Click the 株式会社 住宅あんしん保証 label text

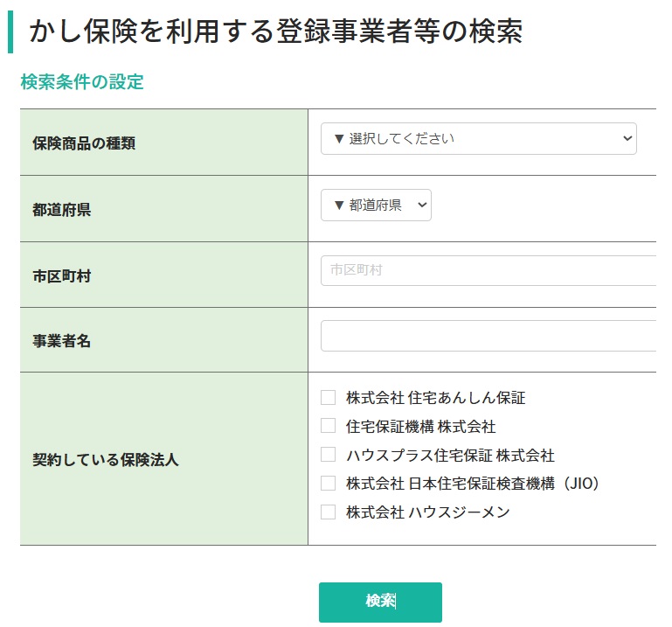click(x=435, y=398)
